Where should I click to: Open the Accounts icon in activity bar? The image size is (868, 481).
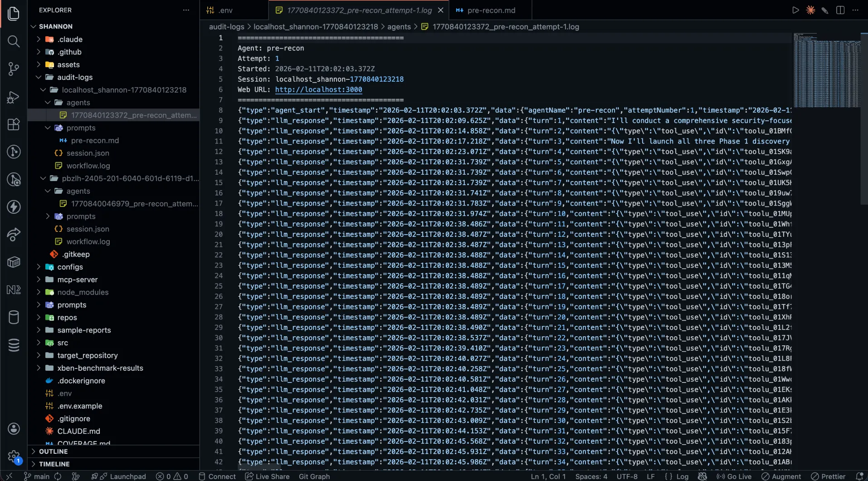point(14,429)
